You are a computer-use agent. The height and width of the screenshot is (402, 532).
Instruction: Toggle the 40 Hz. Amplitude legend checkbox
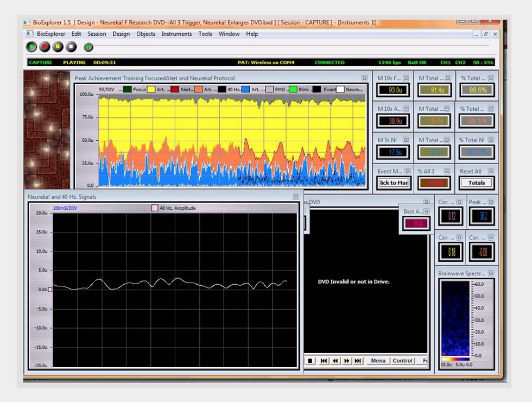click(155, 208)
